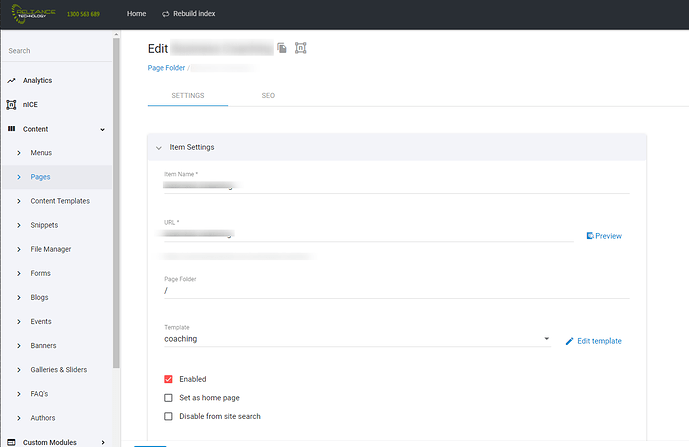Expand the Banners chevron
This screenshot has height=447, width=689.
click(x=19, y=346)
